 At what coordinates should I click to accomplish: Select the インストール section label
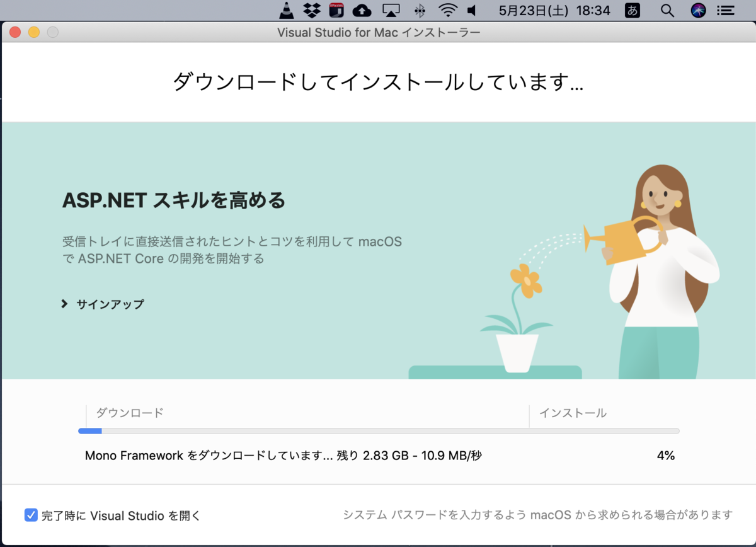(x=574, y=413)
